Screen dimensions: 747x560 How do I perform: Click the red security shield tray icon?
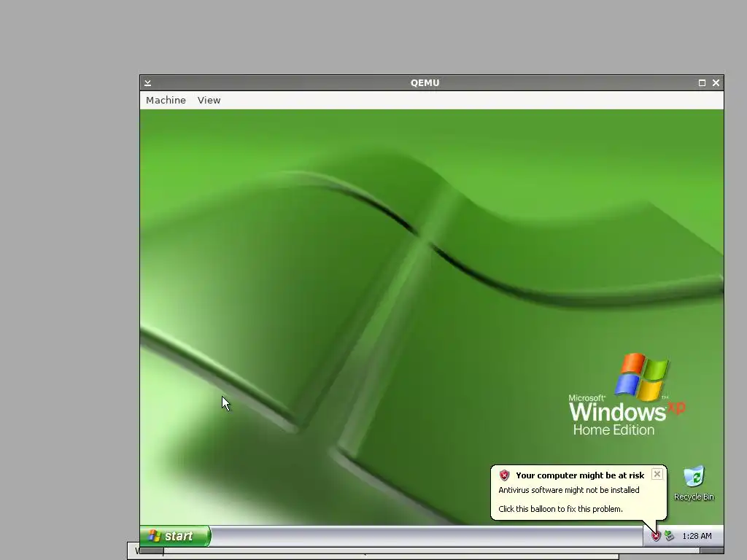(x=656, y=536)
